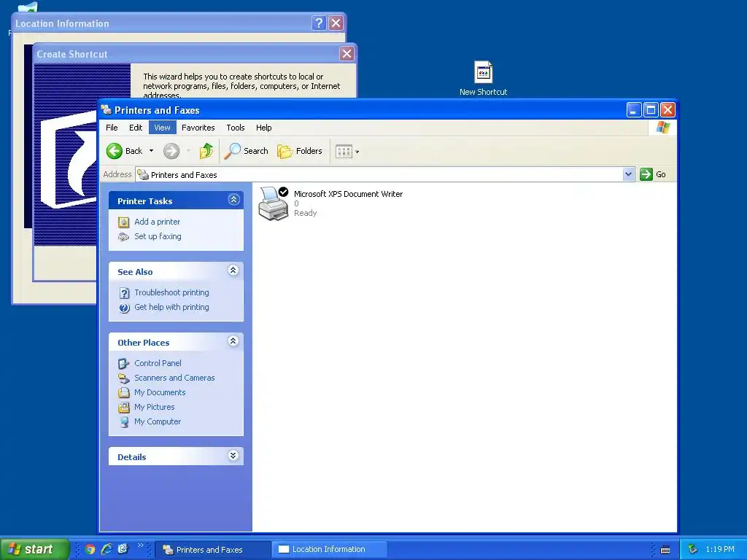Click Set up faxing link
Image resolution: width=747 pixels, height=560 pixels.
[x=158, y=237]
